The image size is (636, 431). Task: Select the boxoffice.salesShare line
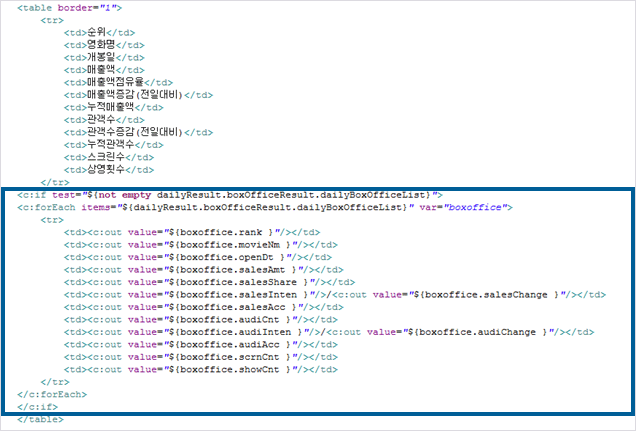[x=209, y=282]
